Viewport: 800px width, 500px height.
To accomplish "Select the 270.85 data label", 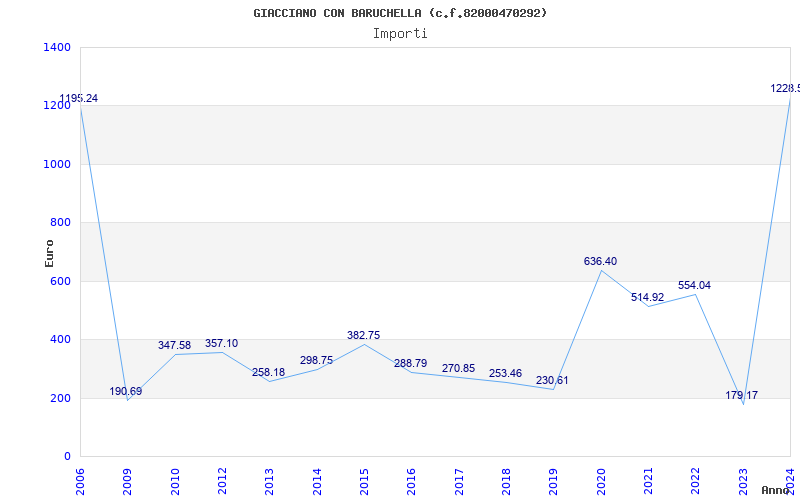I will [x=458, y=368].
